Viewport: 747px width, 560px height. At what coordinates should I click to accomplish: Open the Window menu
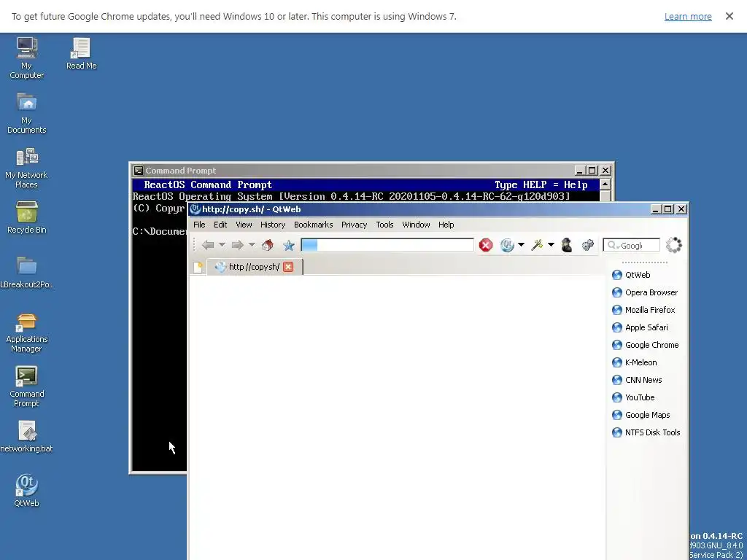[416, 225]
